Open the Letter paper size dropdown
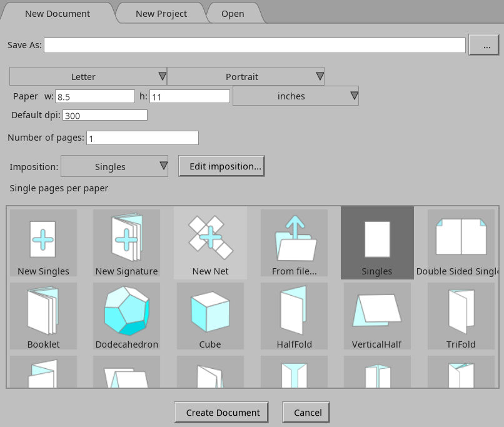504x427 pixels. tap(88, 76)
